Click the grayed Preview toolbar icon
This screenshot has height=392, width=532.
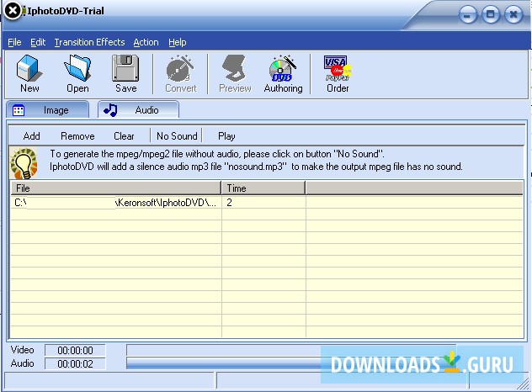(x=235, y=73)
